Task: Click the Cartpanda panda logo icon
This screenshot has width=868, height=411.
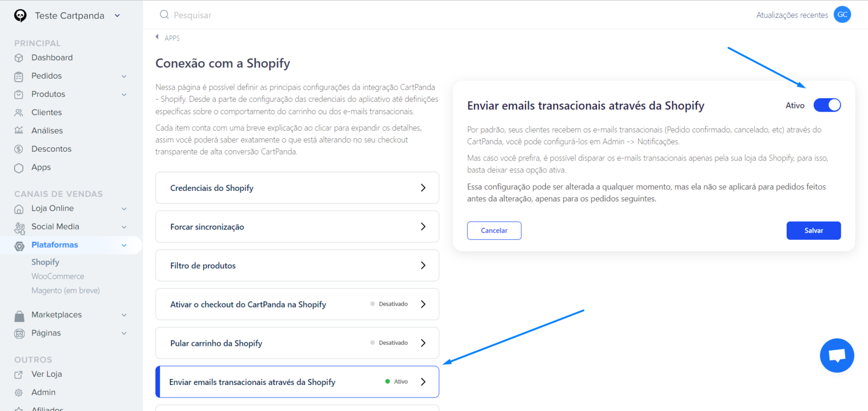Action: (x=20, y=16)
